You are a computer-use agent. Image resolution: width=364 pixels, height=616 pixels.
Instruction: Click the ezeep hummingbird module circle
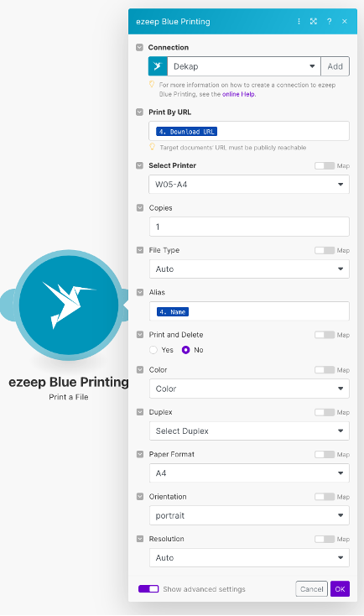[69, 305]
